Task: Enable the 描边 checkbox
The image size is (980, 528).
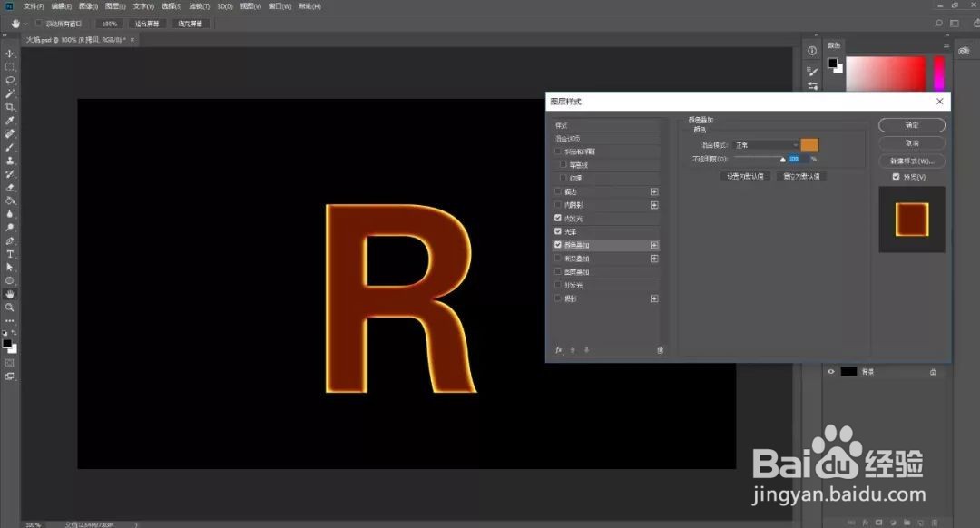Action: [557, 191]
